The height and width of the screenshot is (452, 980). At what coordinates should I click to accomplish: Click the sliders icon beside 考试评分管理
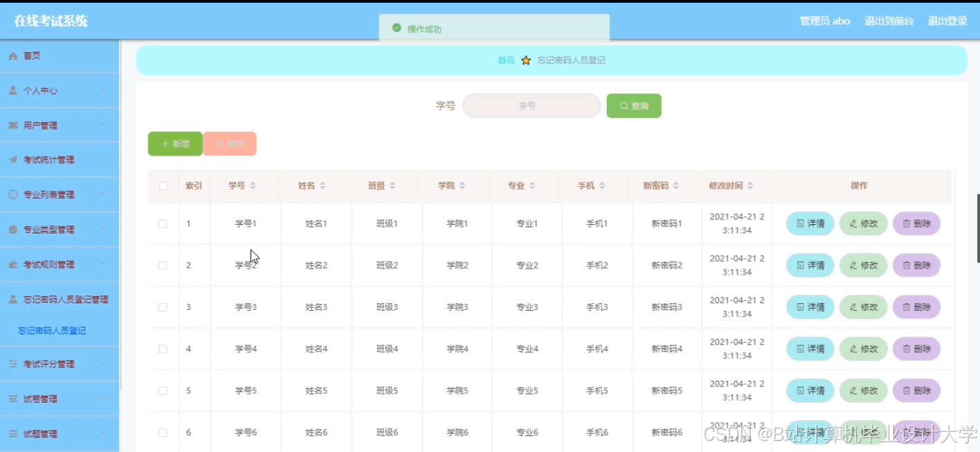click(13, 364)
